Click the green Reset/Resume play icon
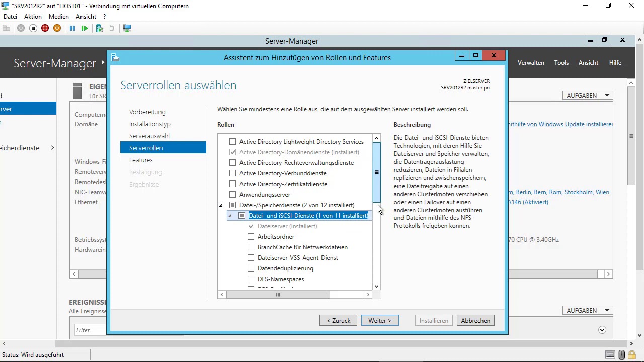Viewport: 644px width, 362px height. click(85, 28)
